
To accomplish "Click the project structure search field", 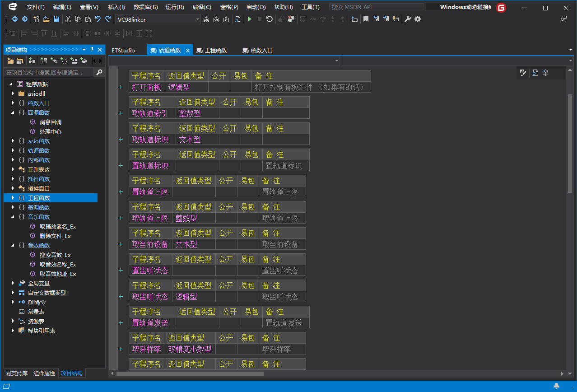I will coord(49,72).
